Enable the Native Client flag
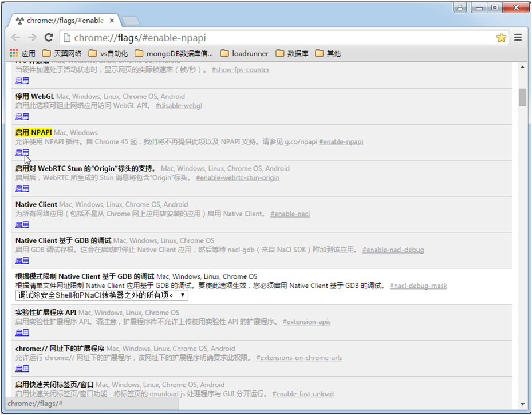This screenshot has height=415, width=532. (x=22, y=224)
